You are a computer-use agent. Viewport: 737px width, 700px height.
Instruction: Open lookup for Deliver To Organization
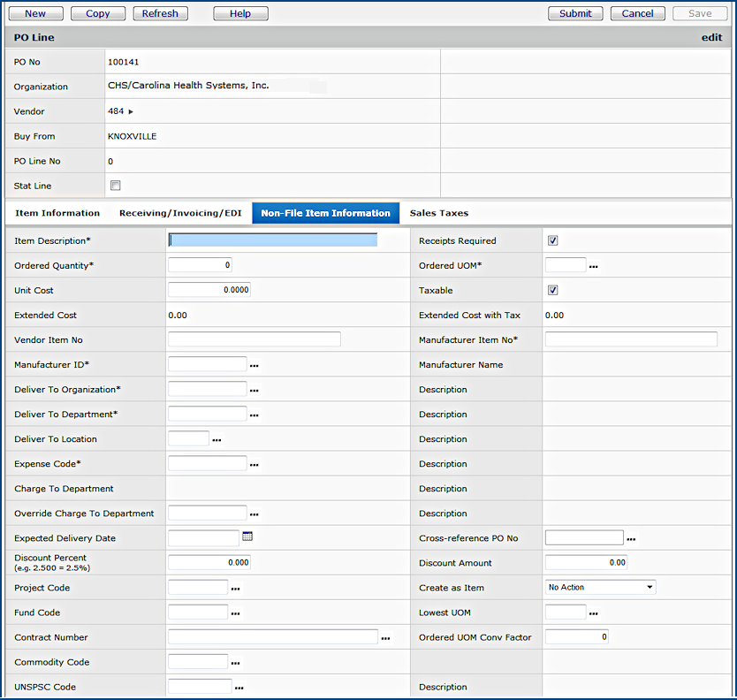[255, 390]
